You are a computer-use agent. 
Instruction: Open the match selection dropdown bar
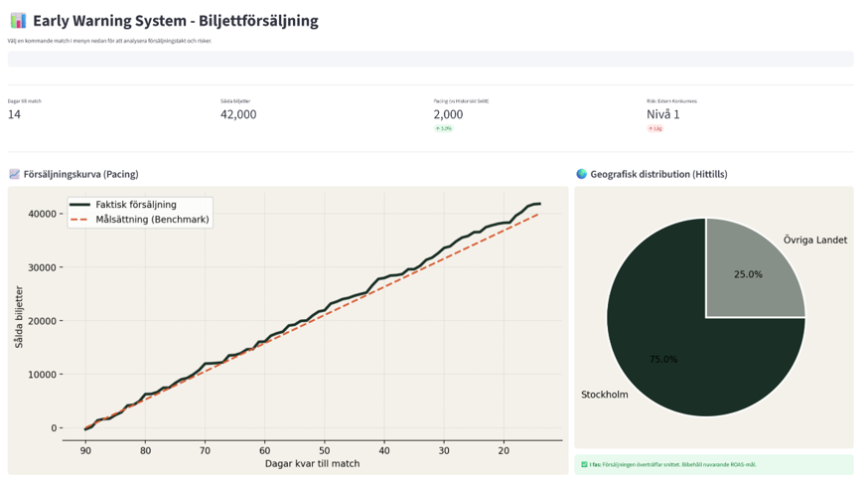coord(430,60)
